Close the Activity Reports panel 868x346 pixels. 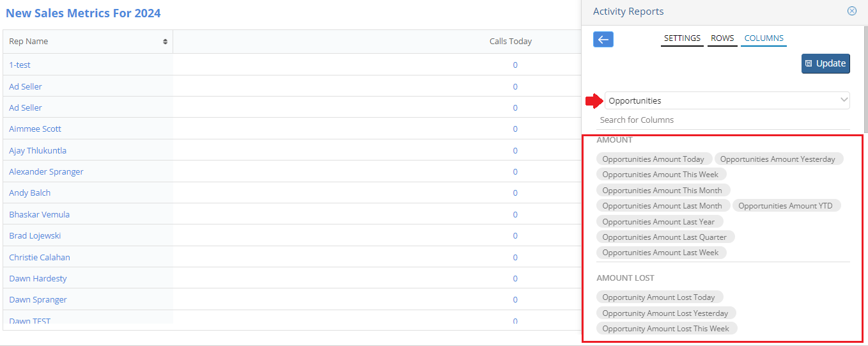[851, 11]
